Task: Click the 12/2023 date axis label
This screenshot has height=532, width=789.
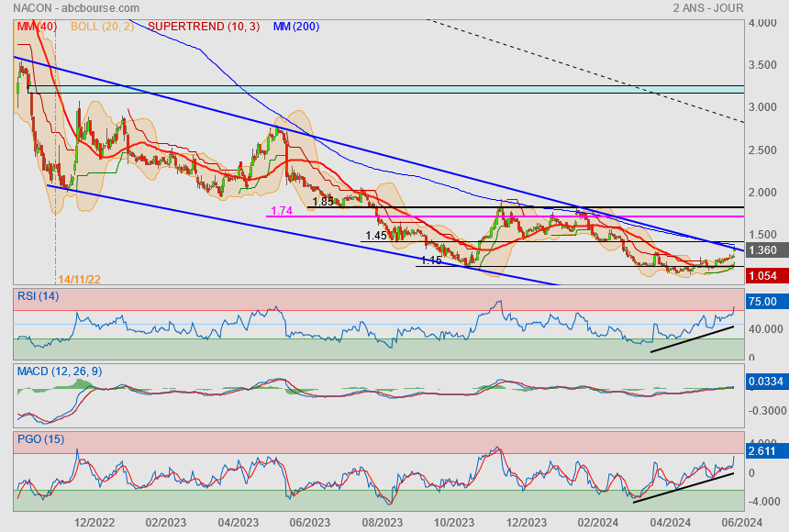Action: tap(526, 523)
